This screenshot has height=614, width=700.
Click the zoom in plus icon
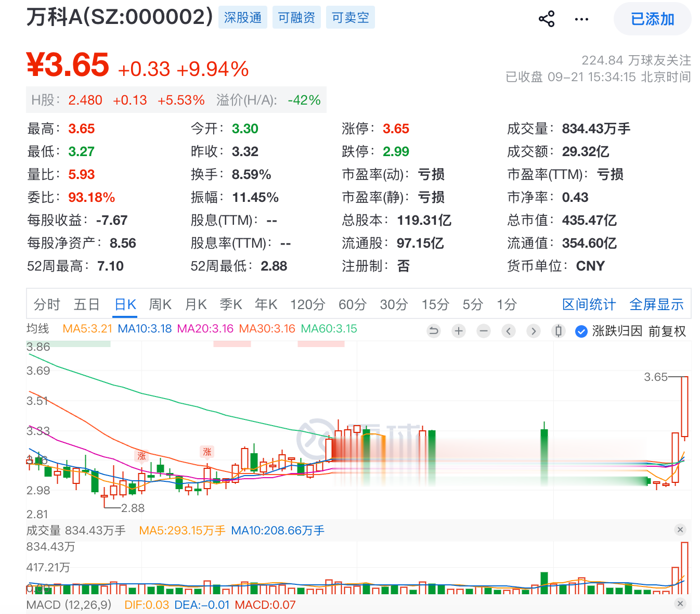[459, 331]
